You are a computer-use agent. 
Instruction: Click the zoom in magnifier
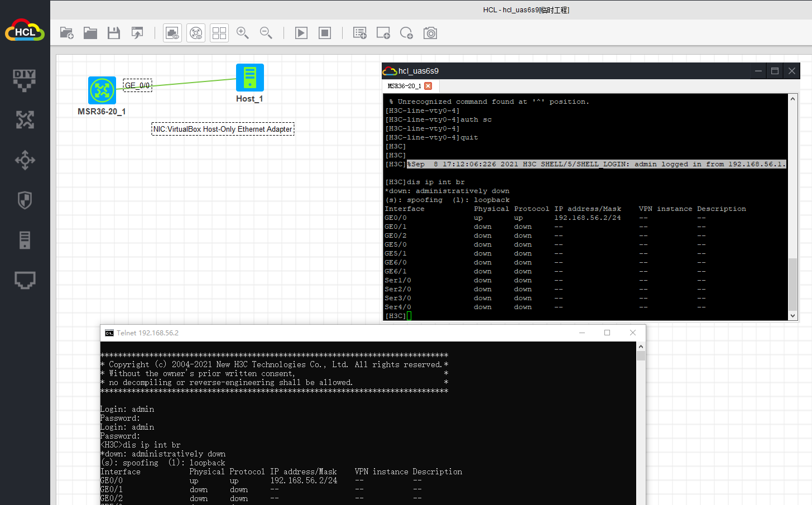pos(243,33)
